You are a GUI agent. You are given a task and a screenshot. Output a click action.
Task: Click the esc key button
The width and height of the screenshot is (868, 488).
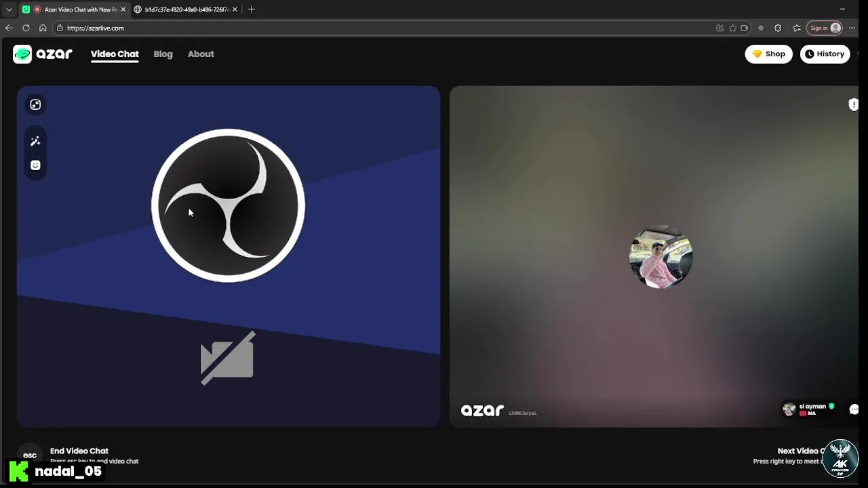pyautogui.click(x=30, y=455)
